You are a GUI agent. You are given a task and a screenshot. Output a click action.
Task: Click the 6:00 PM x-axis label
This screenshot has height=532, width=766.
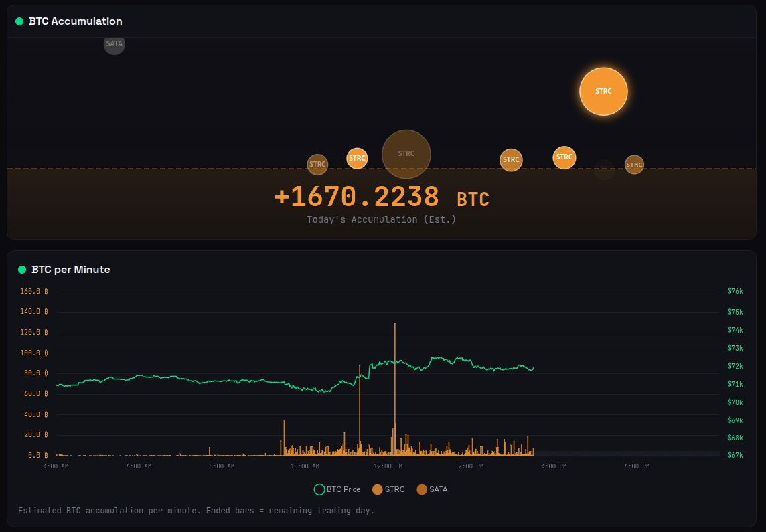637,466
